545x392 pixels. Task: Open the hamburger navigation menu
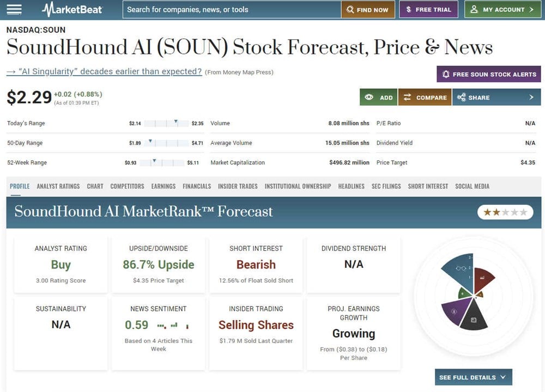point(14,9)
